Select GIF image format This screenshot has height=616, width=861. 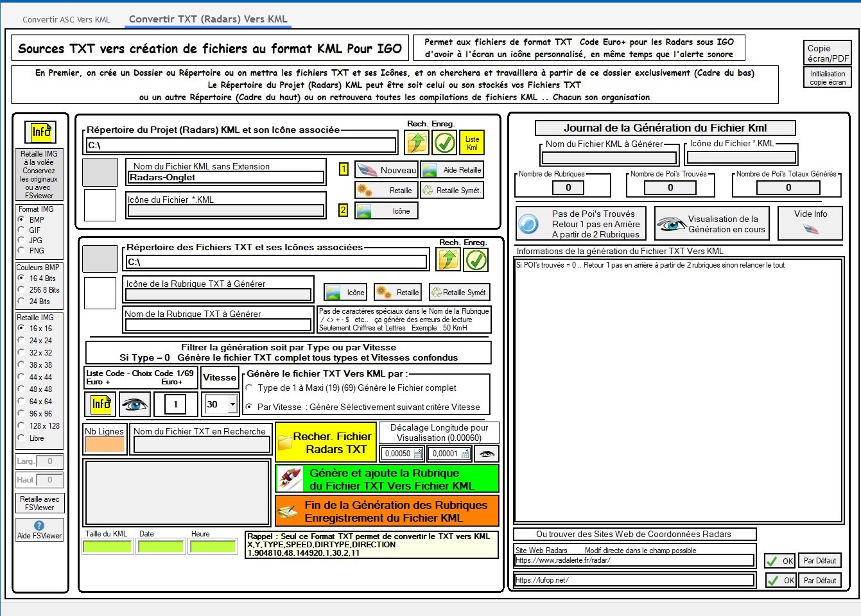(x=21, y=230)
